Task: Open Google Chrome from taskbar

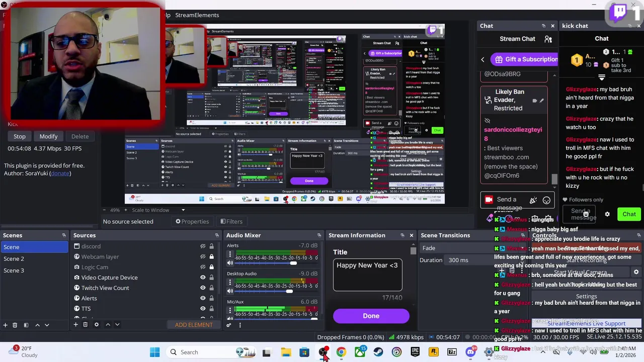Action: (x=341, y=352)
